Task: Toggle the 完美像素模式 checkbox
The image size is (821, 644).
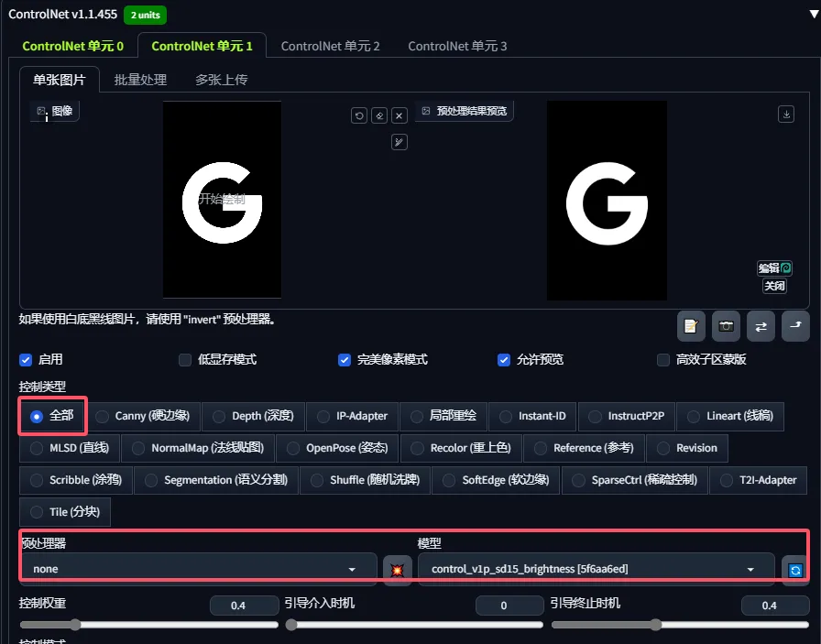Action: click(x=344, y=360)
